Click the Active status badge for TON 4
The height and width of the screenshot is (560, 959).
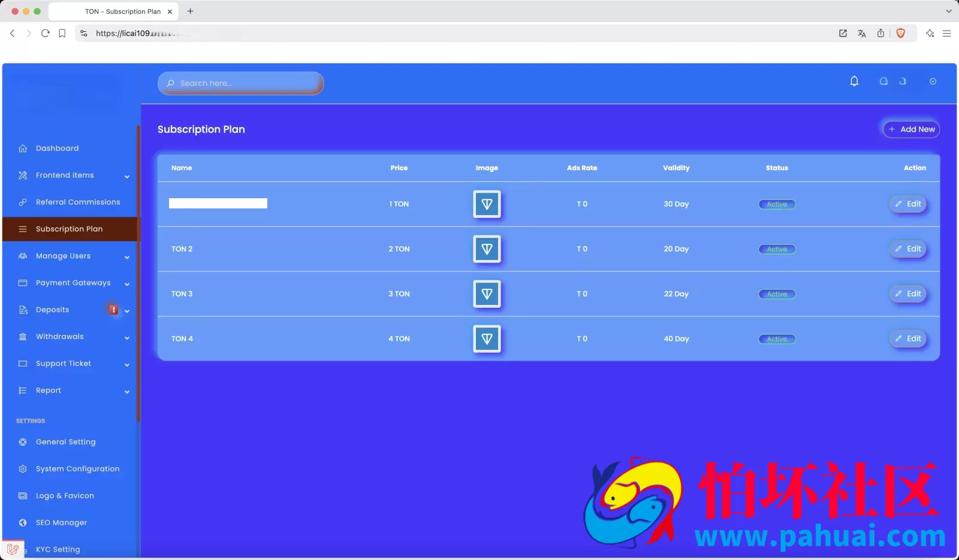coord(777,339)
